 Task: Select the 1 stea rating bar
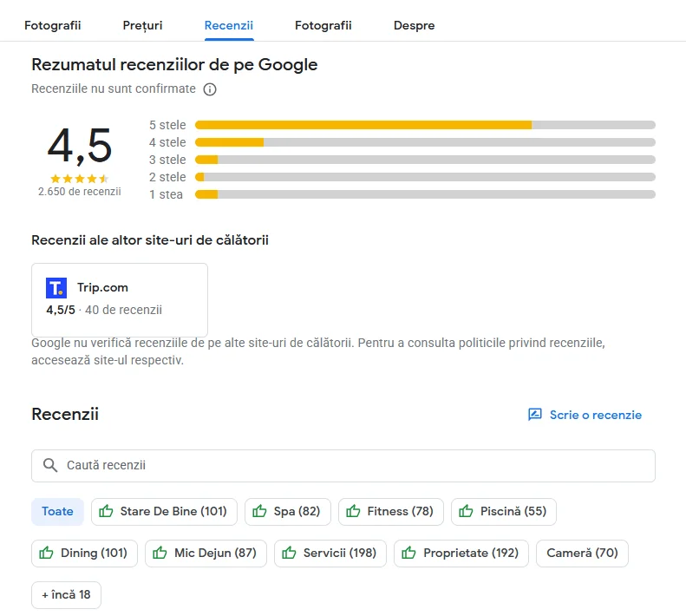pos(425,194)
